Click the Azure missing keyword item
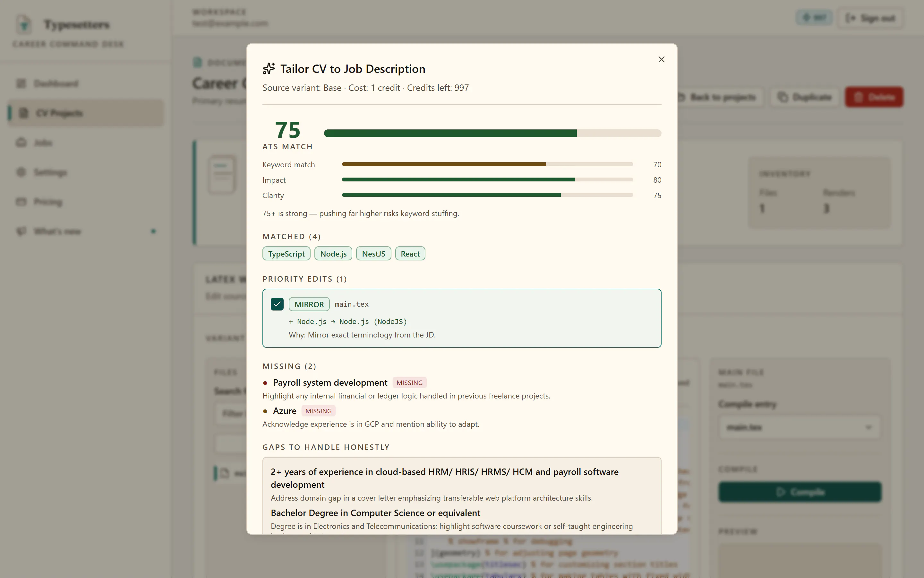This screenshot has height=578, width=924. pyautogui.click(x=285, y=411)
